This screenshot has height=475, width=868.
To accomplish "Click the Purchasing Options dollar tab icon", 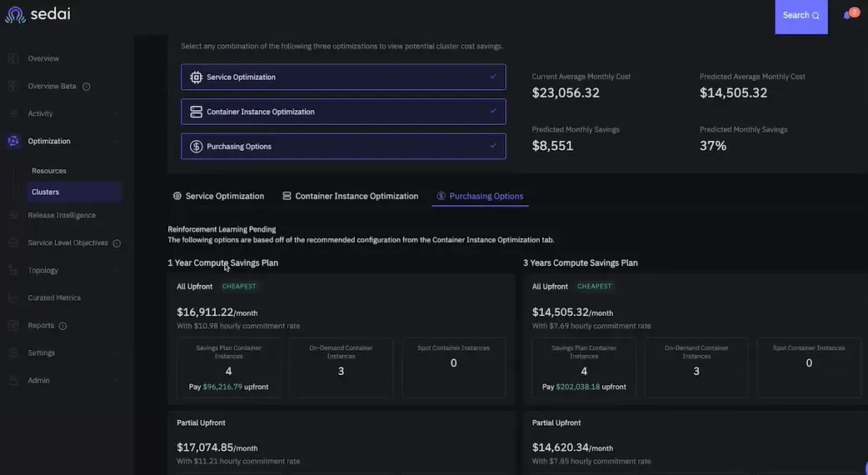I will click(441, 196).
